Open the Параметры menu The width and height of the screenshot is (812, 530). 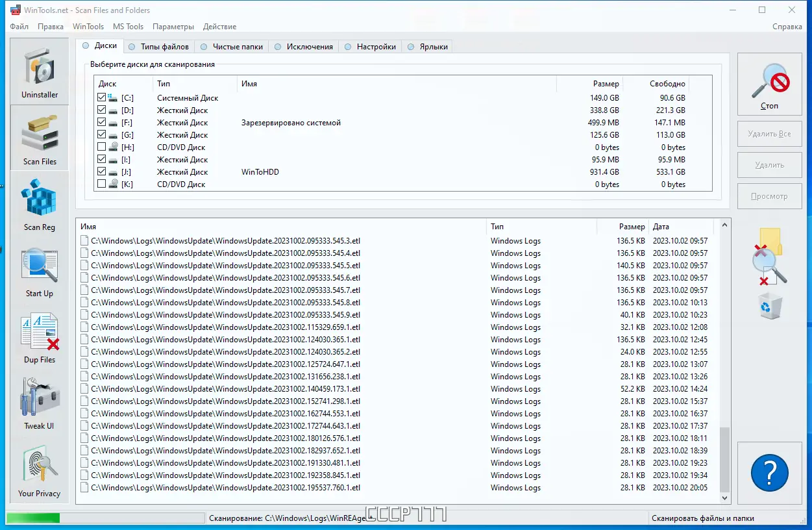pos(173,27)
